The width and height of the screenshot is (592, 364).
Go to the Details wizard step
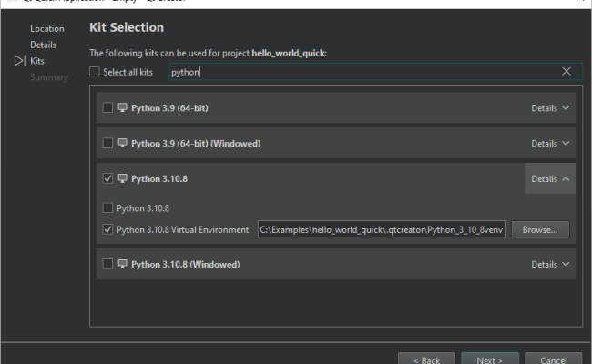[43, 45]
